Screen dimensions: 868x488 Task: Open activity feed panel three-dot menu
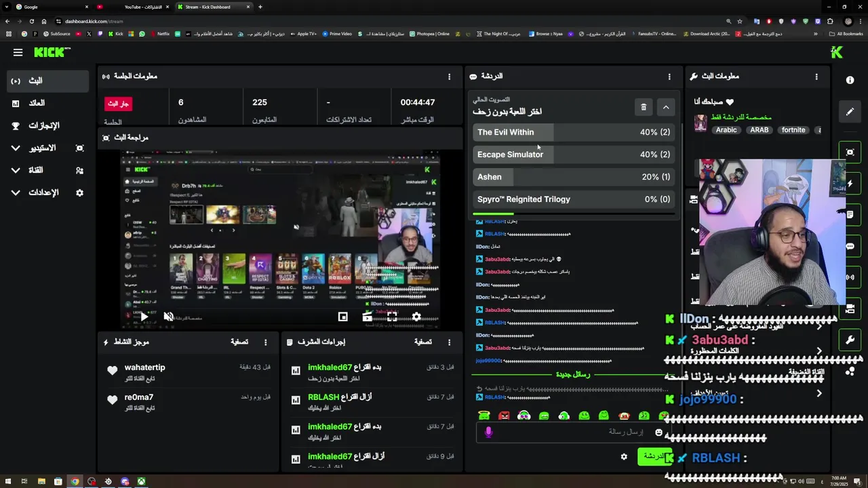266,342
